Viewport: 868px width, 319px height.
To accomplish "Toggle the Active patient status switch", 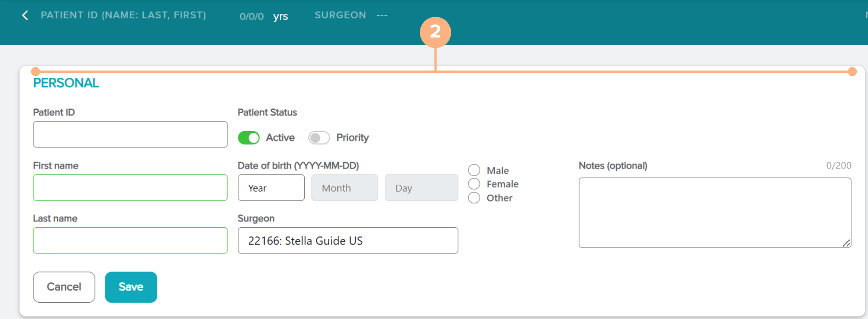I will [x=249, y=138].
